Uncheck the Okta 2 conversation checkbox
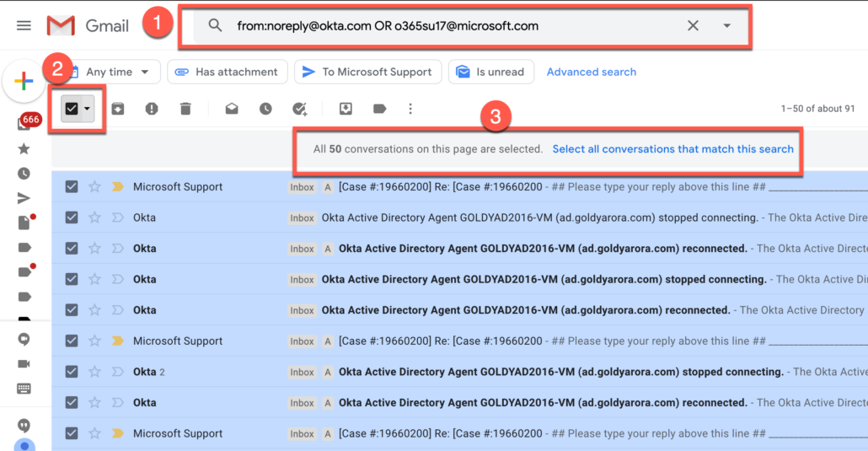The image size is (868, 451). tap(72, 372)
